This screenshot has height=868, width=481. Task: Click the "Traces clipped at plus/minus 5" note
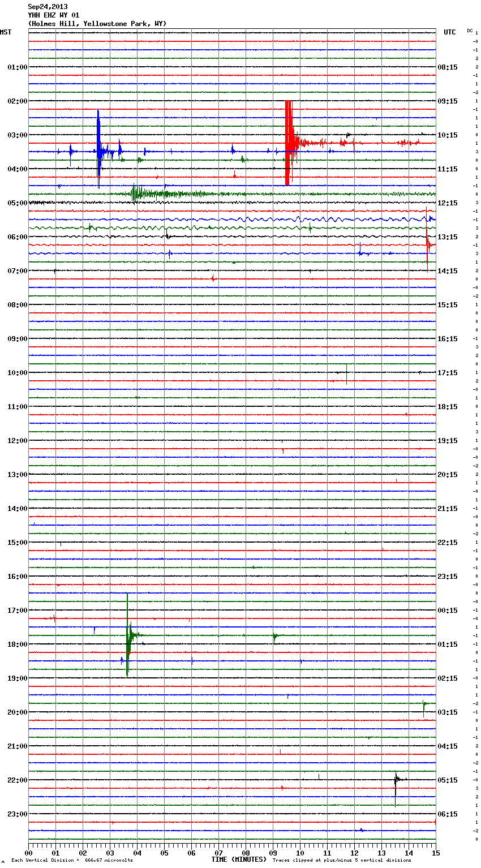point(342,861)
